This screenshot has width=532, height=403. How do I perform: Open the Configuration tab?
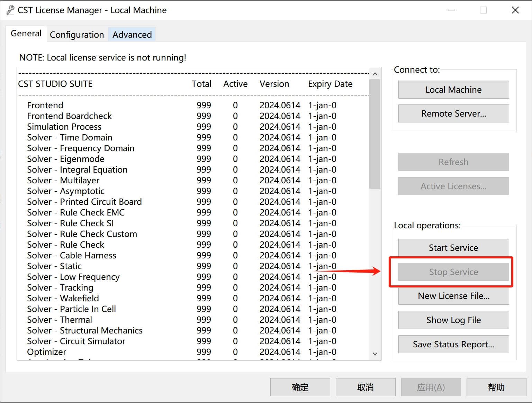[77, 35]
